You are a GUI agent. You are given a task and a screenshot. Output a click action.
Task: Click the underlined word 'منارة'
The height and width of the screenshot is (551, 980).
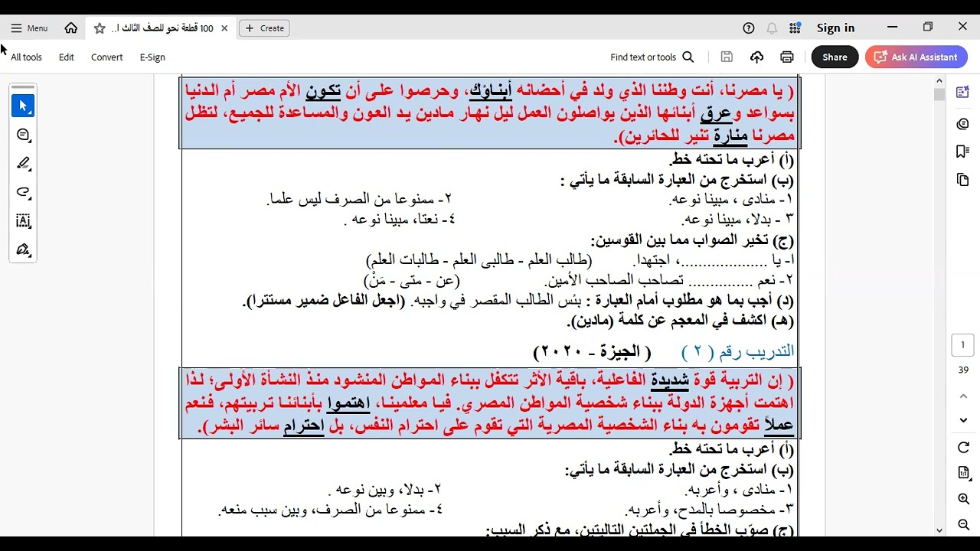[x=730, y=136]
